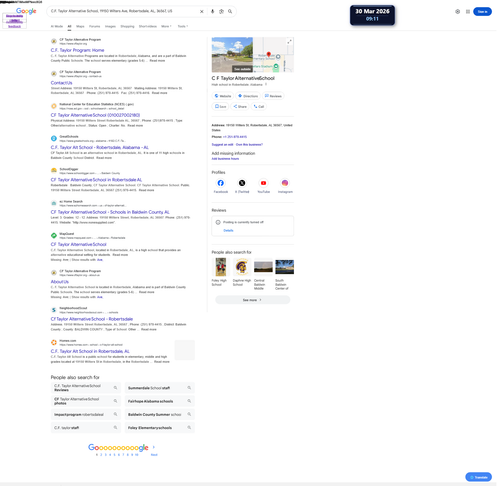Switch to the Maps tab
Viewport: 500px width, 486px height.
tap(80, 26)
